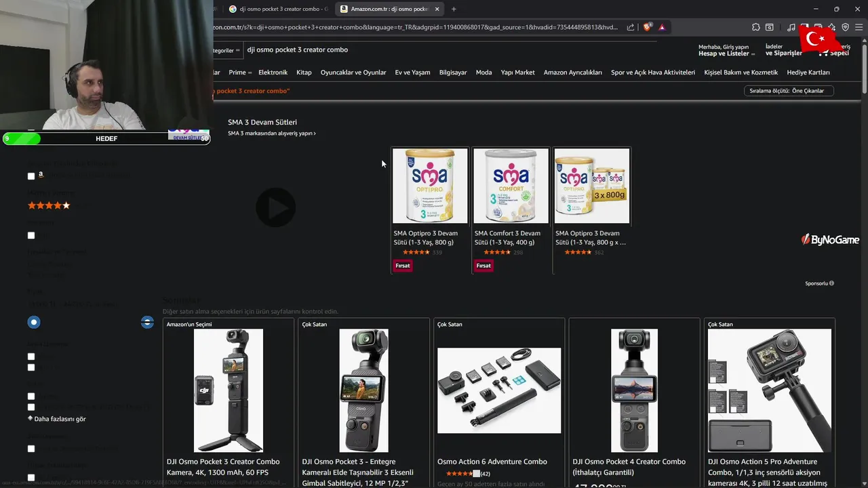Close the Amazon.com.tr tab
The image size is (868, 488).
[437, 9]
